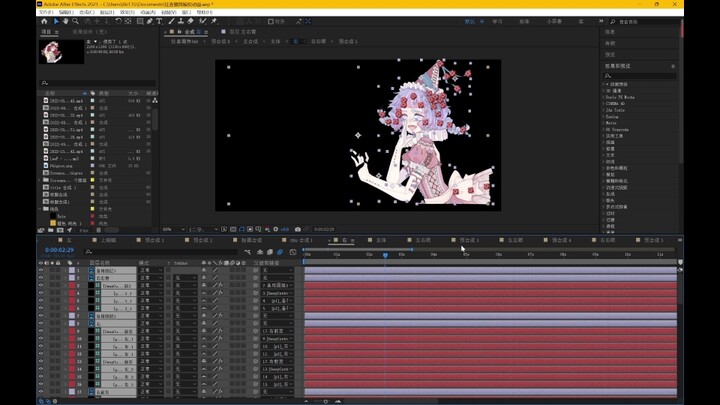Click the label tag icon in layer header
Viewport: 720px width, 405px height.
[x=70, y=263]
